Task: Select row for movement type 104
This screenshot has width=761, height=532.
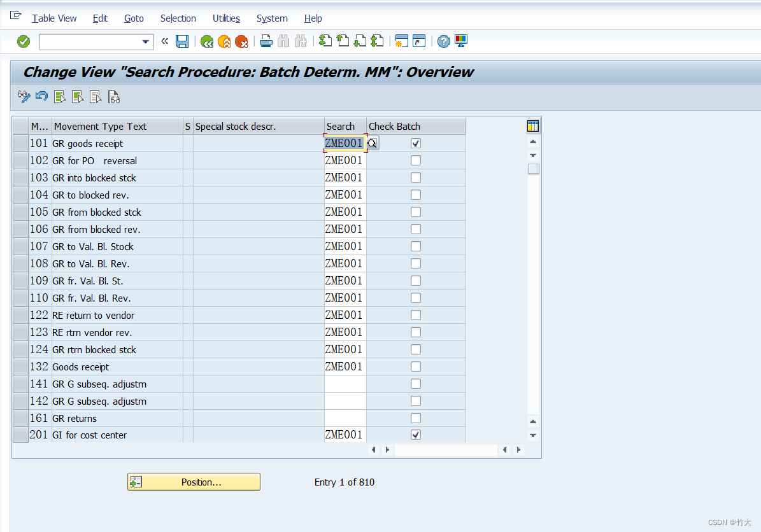Action: click(20, 195)
